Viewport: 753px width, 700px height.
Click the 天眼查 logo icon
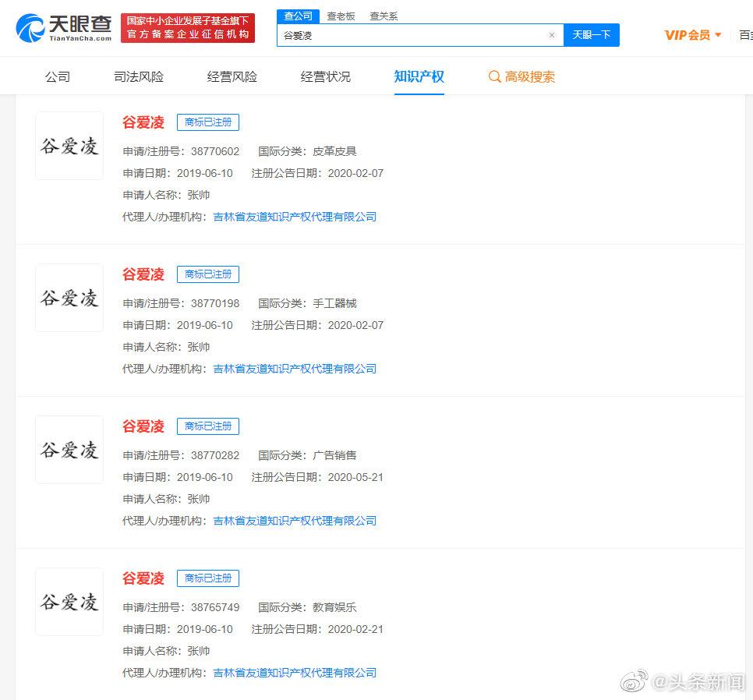pyautogui.click(x=30, y=29)
